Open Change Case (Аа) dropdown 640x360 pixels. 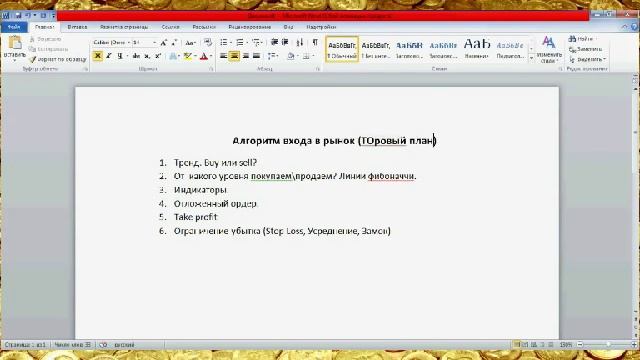[190, 42]
